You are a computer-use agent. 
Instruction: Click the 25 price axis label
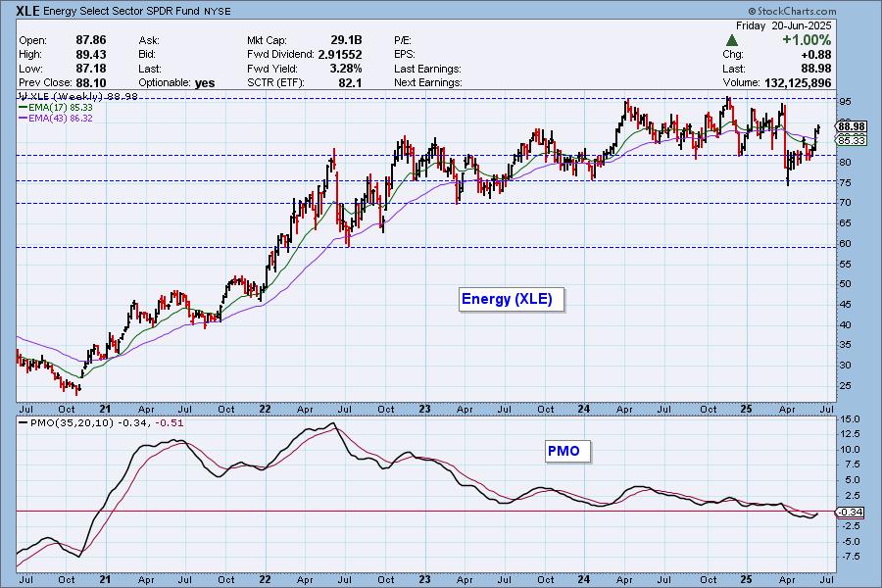pos(845,385)
